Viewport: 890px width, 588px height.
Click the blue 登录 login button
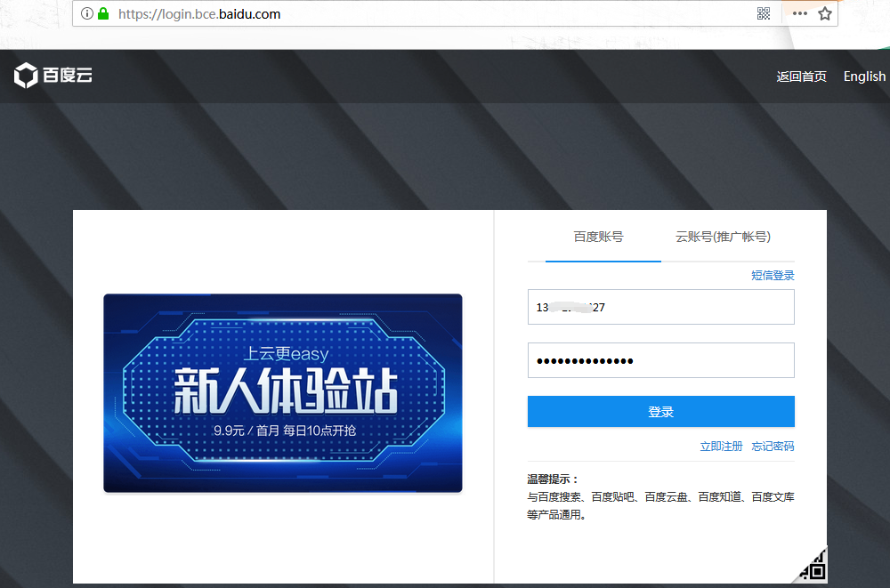(661, 412)
